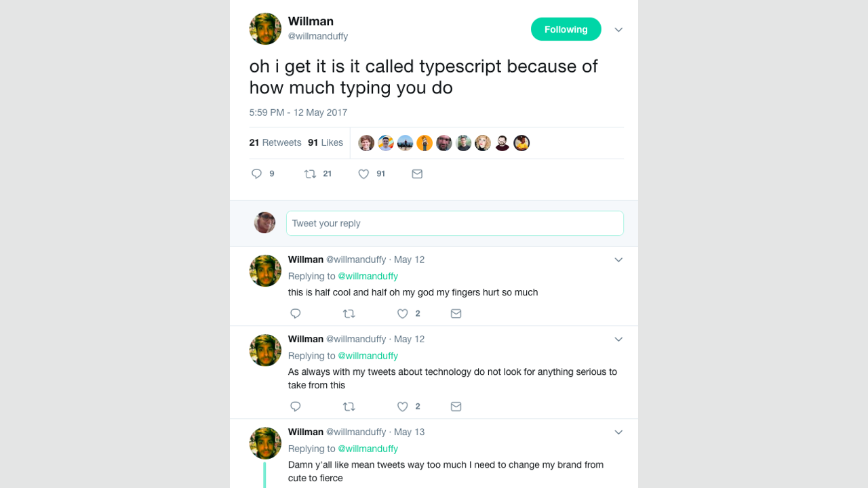Click the first liker avatar in the row
Viewport: 868px width, 488px height.
pos(366,143)
